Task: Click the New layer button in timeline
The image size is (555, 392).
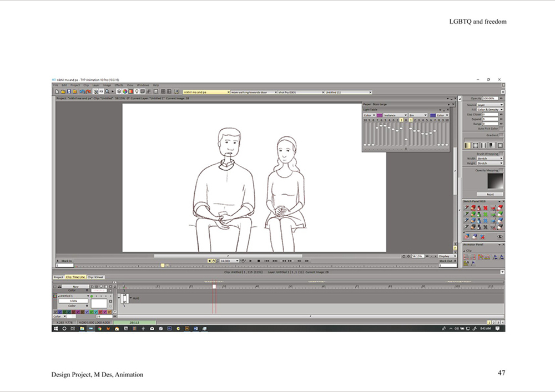Action: point(75,287)
